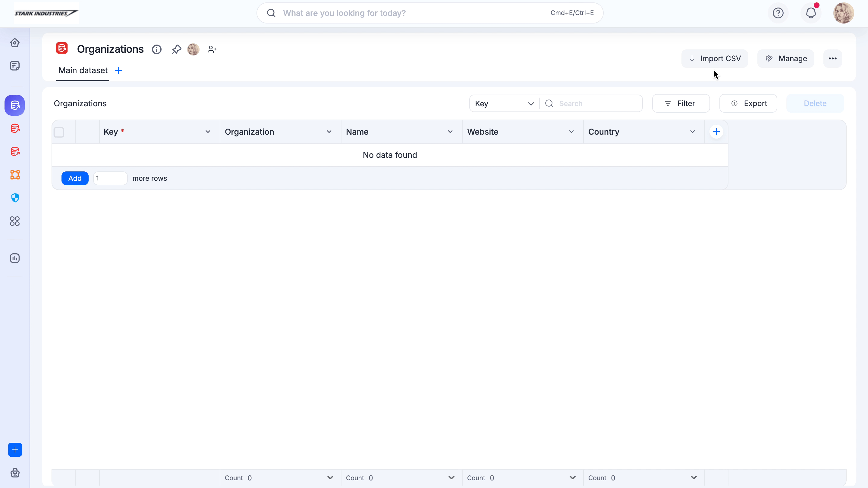Select the Main dataset tab
The height and width of the screenshot is (488, 868).
pyautogui.click(x=83, y=70)
